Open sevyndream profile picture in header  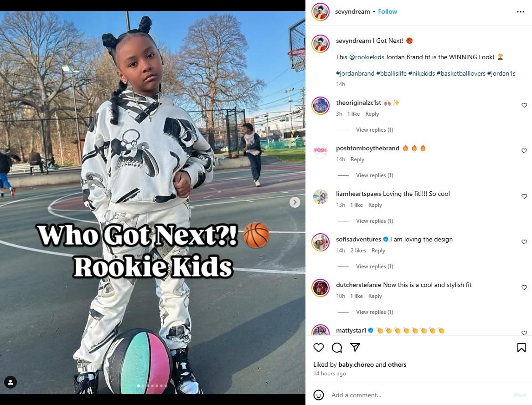(x=320, y=12)
